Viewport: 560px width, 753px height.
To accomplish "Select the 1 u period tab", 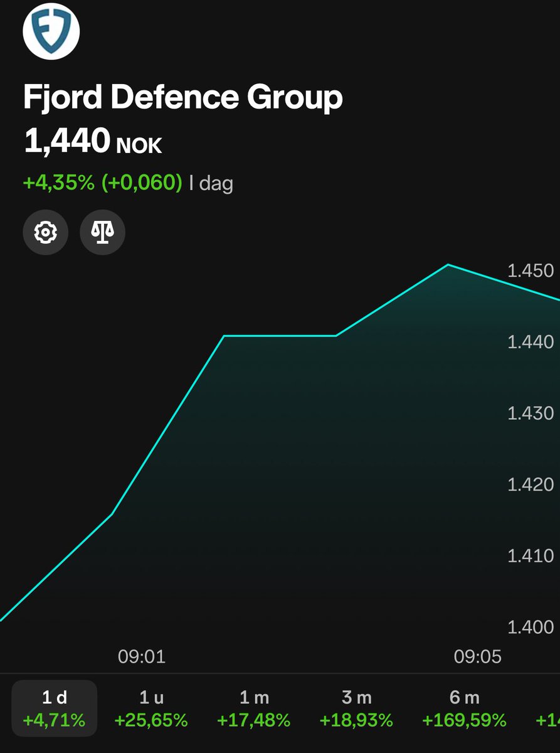I will 151,708.
